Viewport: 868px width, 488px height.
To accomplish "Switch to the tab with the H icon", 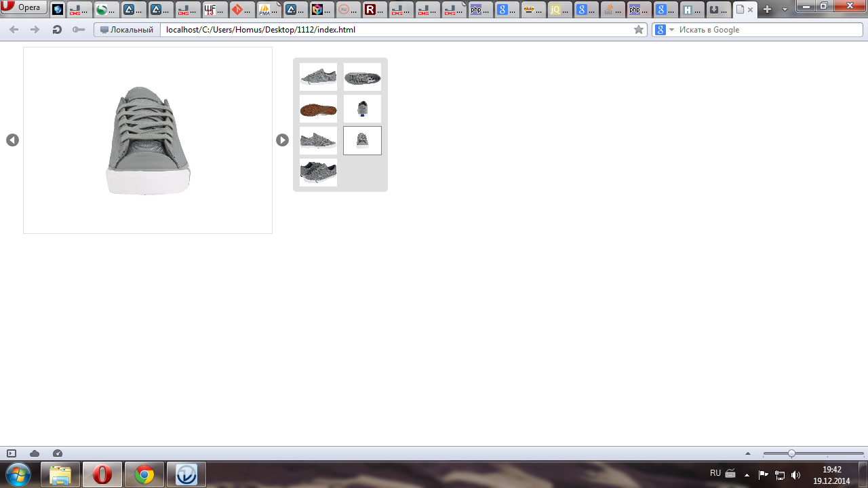I will [x=692, y=9].
